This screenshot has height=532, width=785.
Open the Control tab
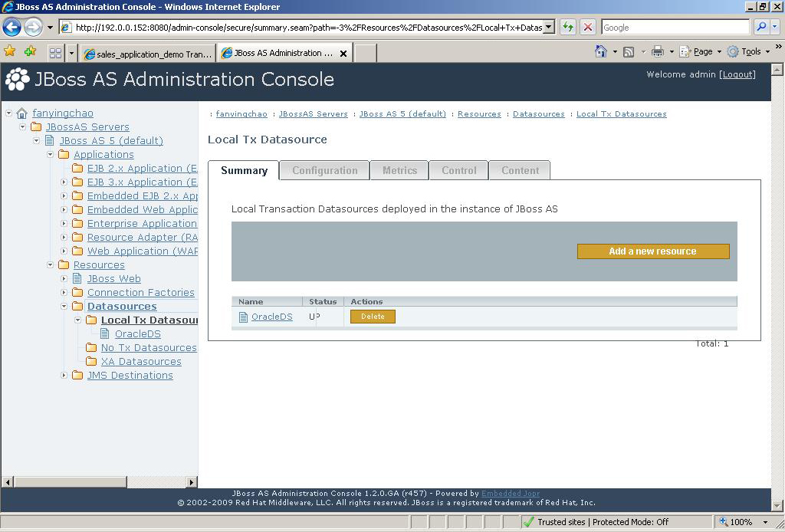458,170
